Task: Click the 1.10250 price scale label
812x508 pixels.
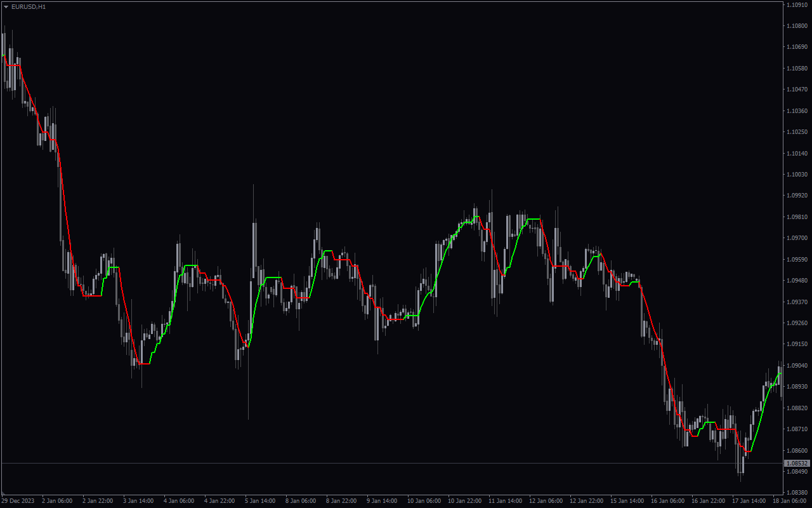Action: (x=797, y=132)
